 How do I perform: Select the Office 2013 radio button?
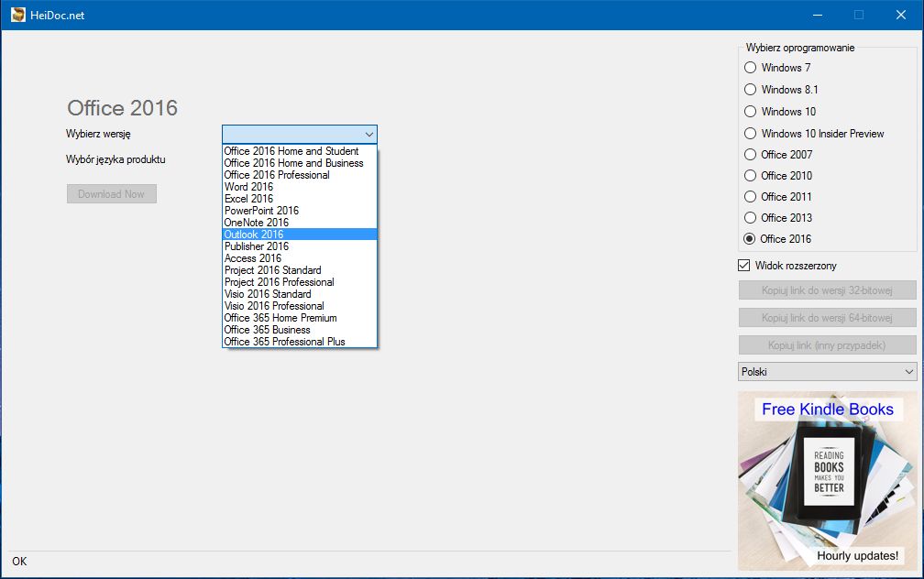750,218
